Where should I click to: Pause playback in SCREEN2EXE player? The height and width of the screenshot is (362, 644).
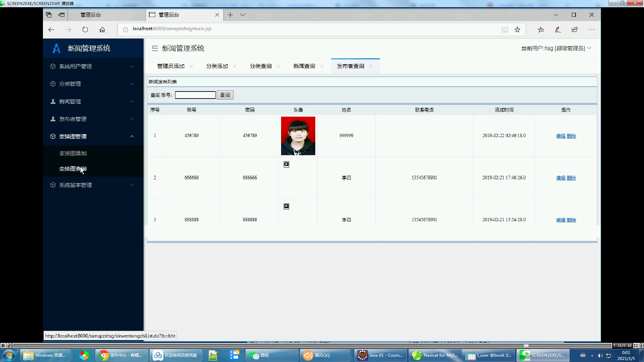[x=3, y=346]
